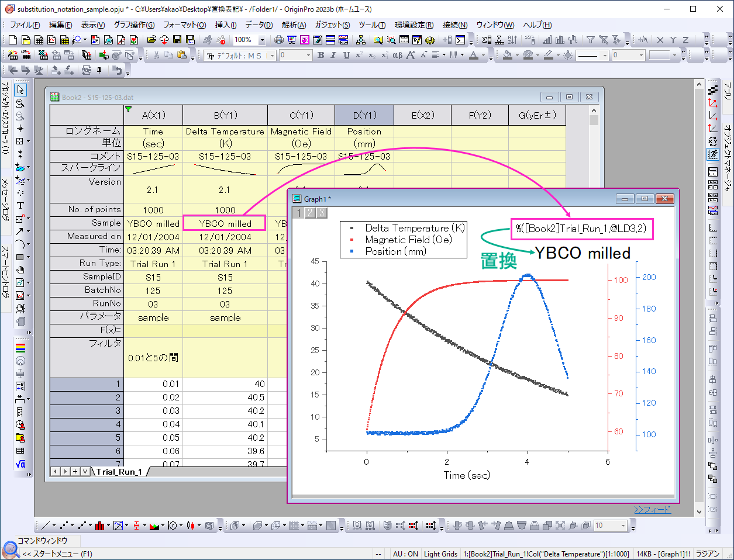Click layer 2 button in Graph1

tap(310, 213)
